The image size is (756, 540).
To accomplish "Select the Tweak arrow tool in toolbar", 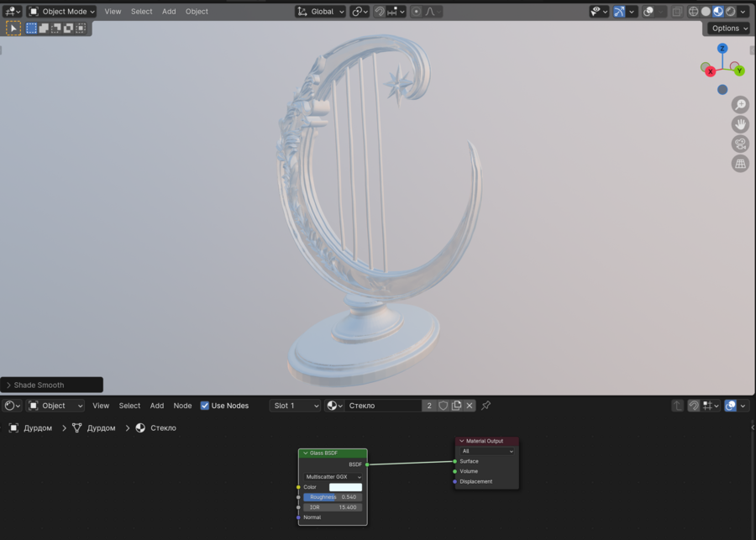I will pyautogui.click(x=13, y=28).
